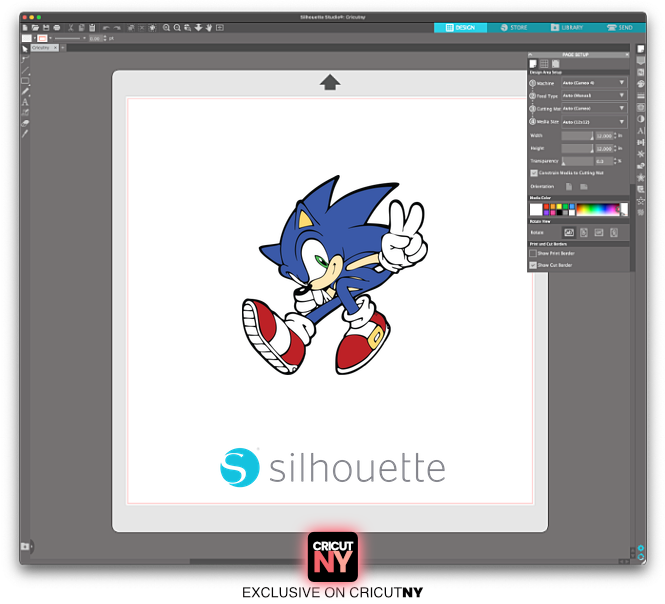This screenshot has height=604, width=665.
Task: Undo the last action
Action: [106, 28]
